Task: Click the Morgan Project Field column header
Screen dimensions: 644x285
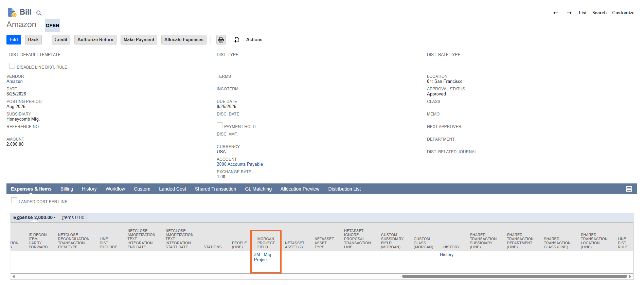Action: tap(266, 243)
